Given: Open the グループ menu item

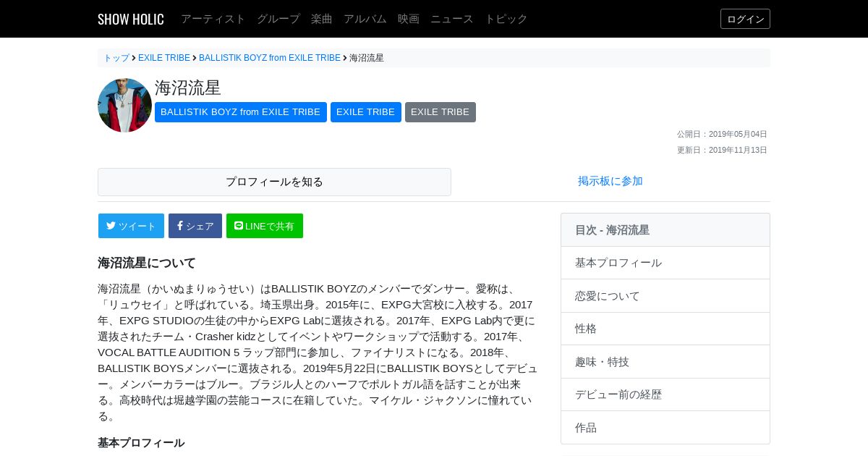Looking at the screenshot, I should tap(278, 19).
